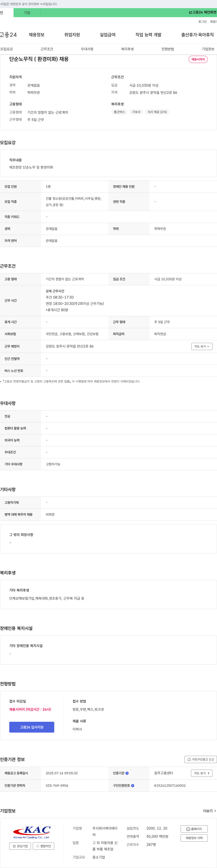Click the 로그인 link

coord(203,22)
